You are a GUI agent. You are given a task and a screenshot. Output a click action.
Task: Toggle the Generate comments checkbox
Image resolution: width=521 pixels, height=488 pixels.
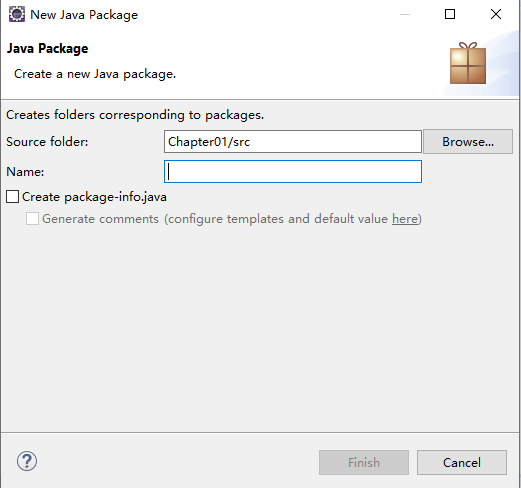point(32,219)
